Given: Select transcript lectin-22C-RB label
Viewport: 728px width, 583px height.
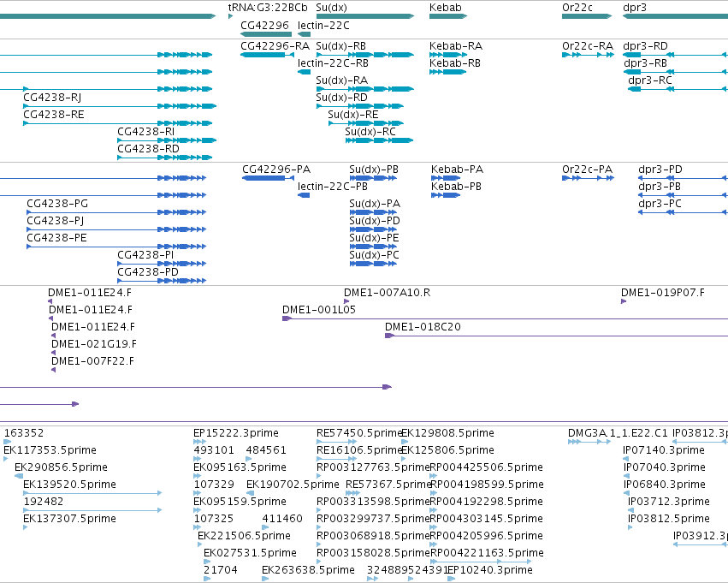Looking at the screenshot, I should (x=333, y=63).
